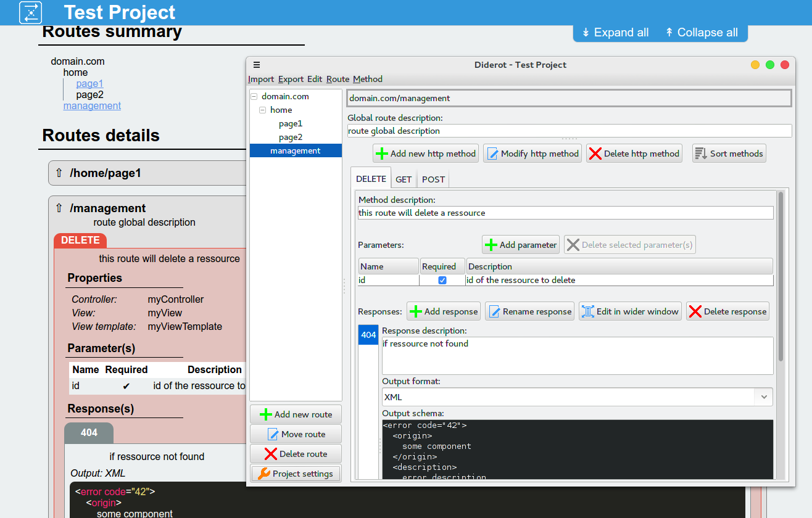Screen dimensions: 812x518
Task: Select management in the route tree
Action: click(296, 150)
